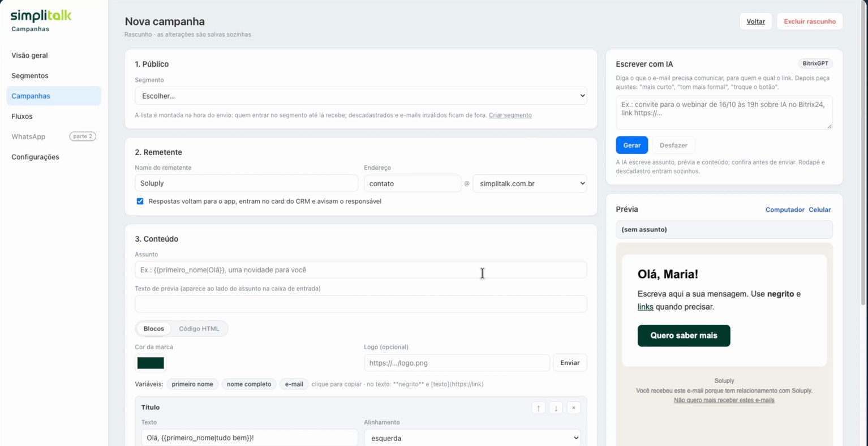
Task: Move the Título block down
Action: coord(556,408)
